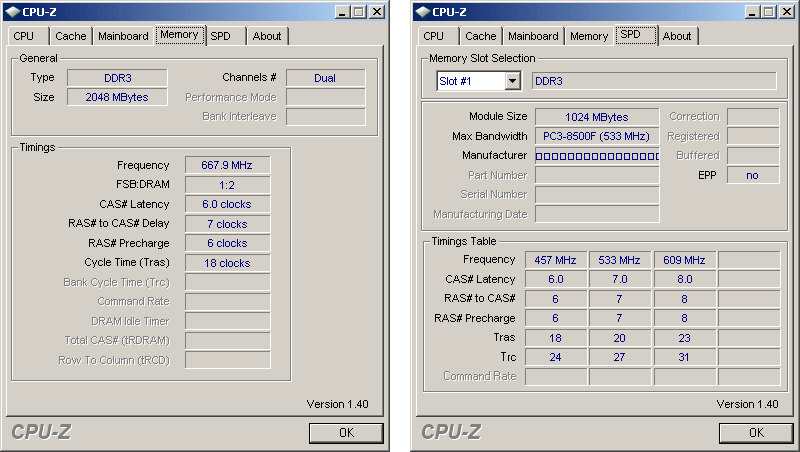The height and width of the screenshot is (452, 800).
Task: Click the Tras value 23 cell
Action: point(685,338)
